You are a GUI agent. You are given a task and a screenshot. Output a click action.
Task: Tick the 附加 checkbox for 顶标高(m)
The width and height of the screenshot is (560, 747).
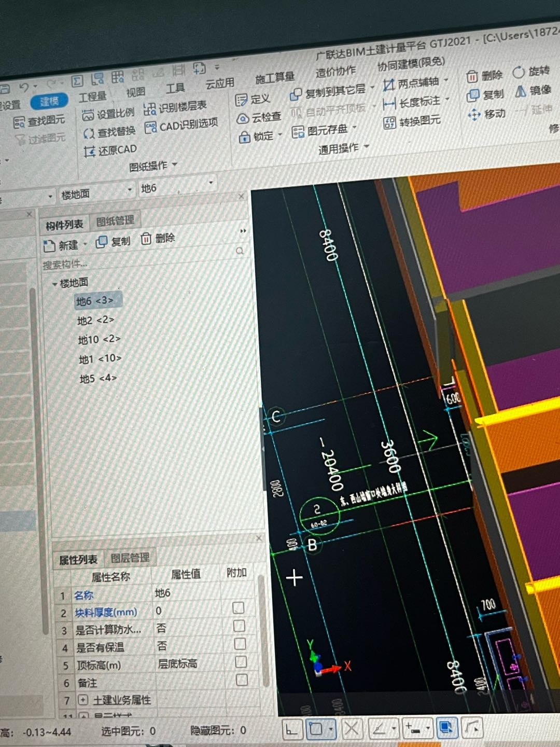[241, 662]
